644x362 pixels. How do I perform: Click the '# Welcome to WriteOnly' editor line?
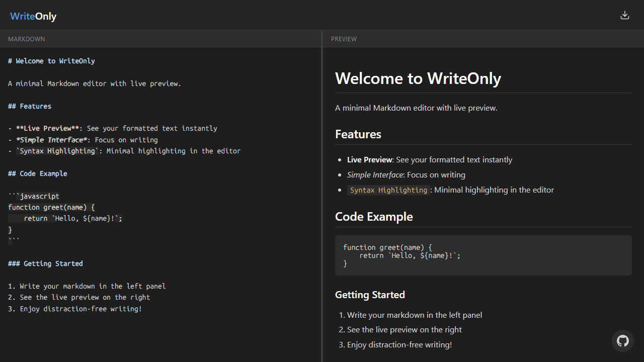[x=51, y=61]
